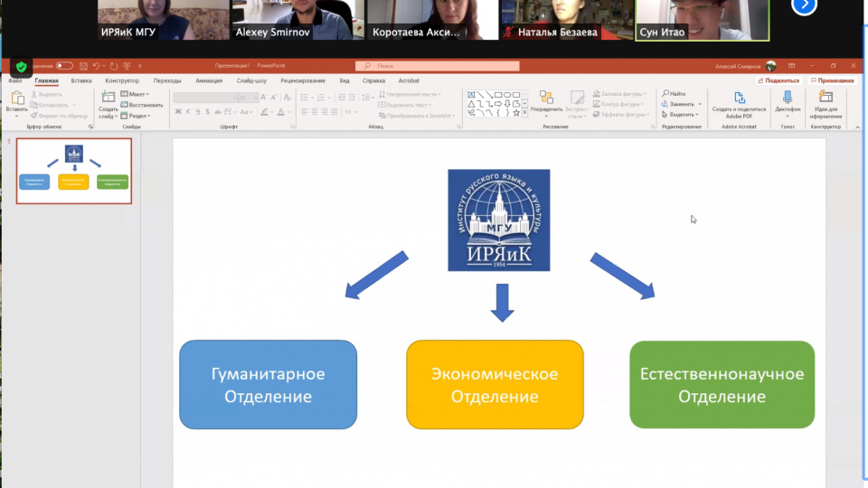Click the Redo icon in title bar
Viewport: 868px width, 488px height.
click(x=114, y=66)
